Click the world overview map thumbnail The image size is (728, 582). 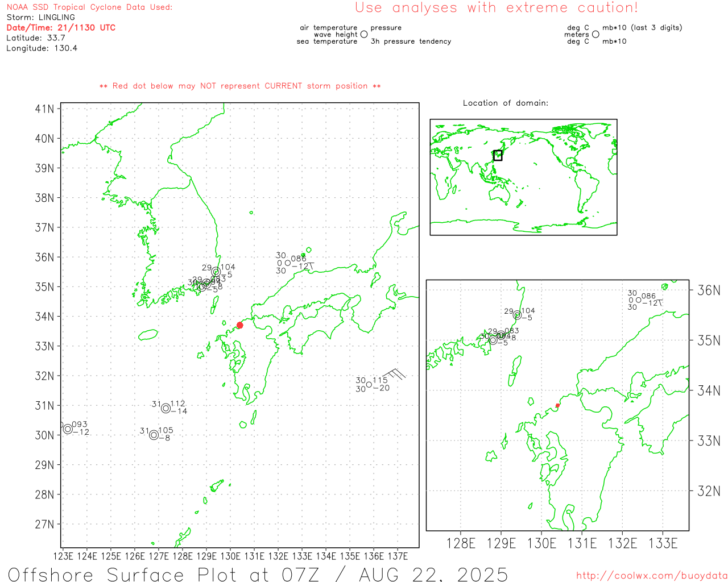523,177
